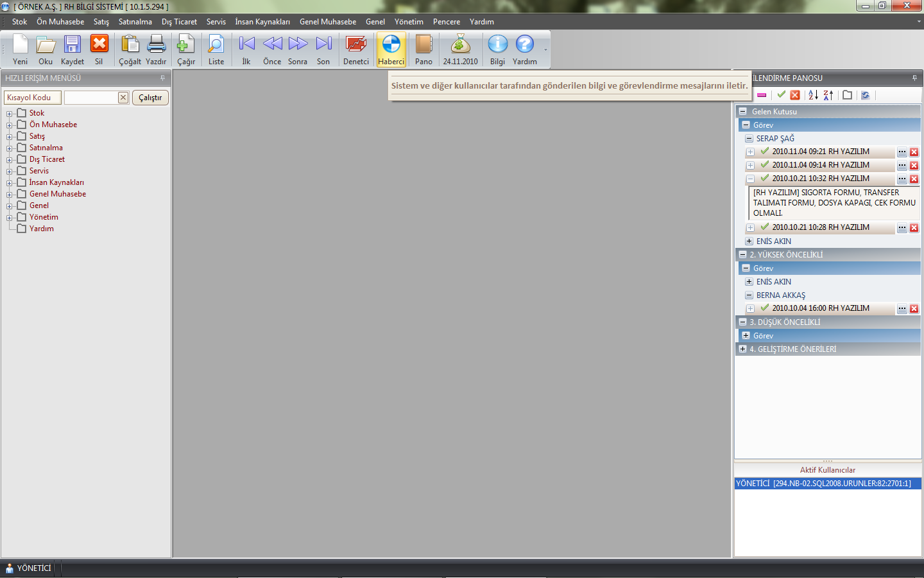Open the İnsan Kaynakları menu
This screenshot has height=578, width=924.
[x=262, y=22]
